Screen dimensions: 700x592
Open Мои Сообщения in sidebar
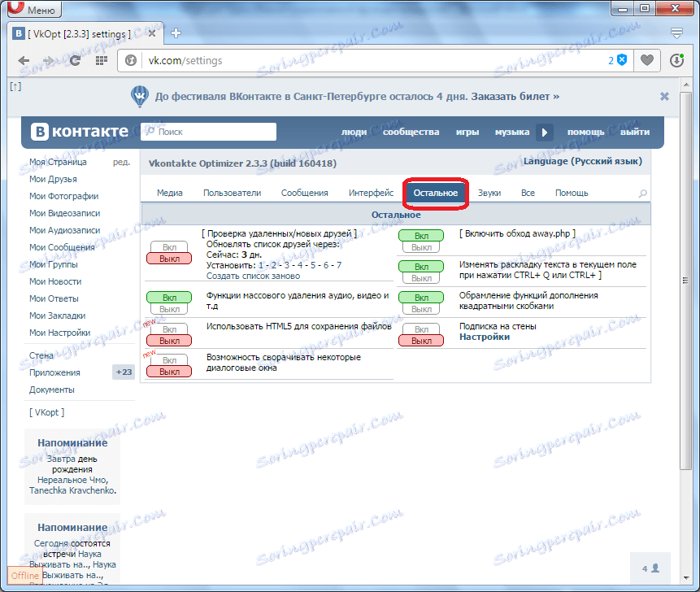pos(62,247)
